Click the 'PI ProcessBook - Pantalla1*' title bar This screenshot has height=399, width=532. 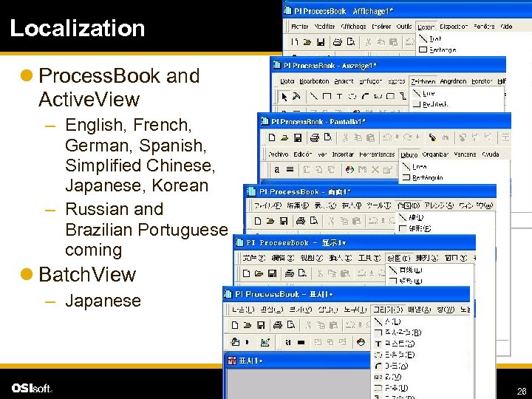coord(385,121)
